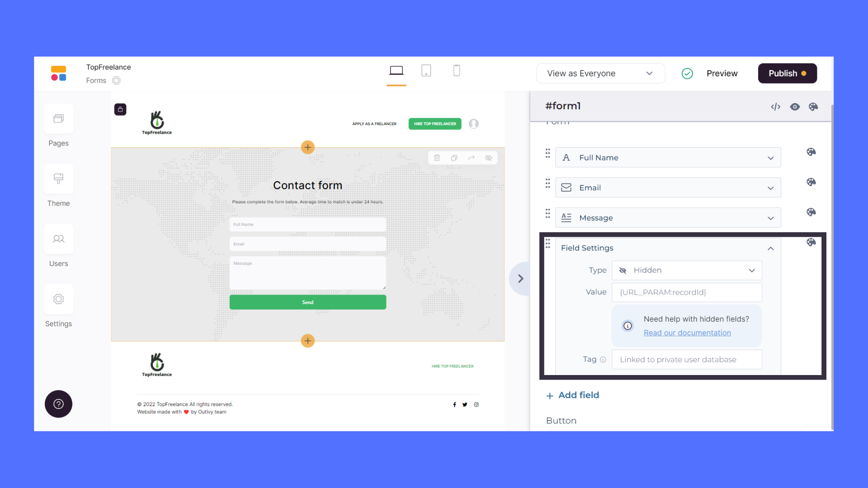
Task: Select the desktop view tab
Action: tap(396, 71)
